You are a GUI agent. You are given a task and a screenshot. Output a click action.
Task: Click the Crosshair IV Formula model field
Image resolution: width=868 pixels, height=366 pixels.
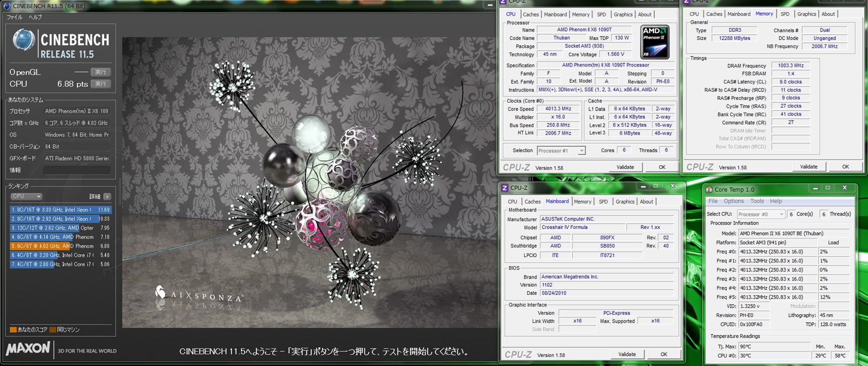coord(582,227)
